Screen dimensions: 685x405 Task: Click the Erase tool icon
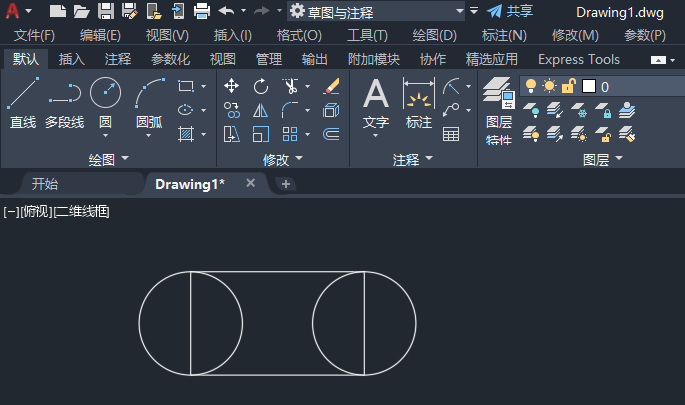click(331, 86)
